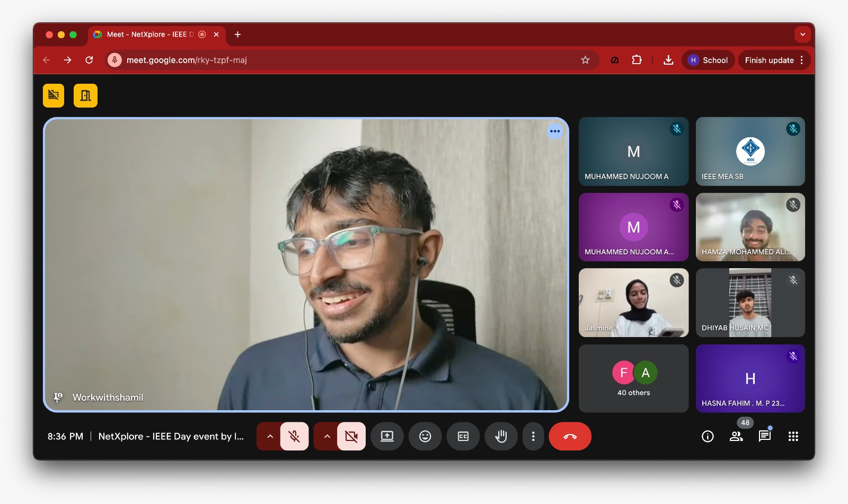Expand audio settings arrow beside microphone
The width and height of the screenshot is (848, 504).
click(270, 436)
